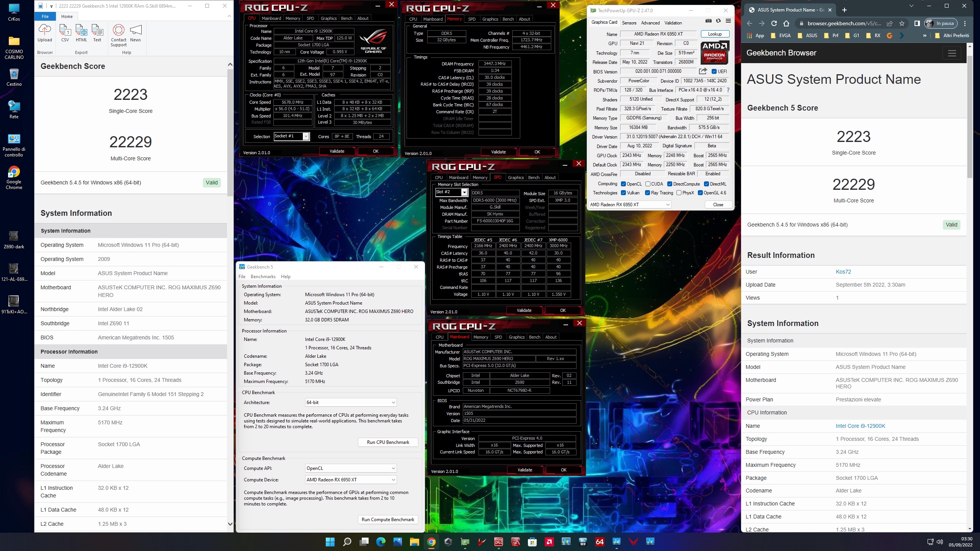Viewport: 980px width, 551px height.
Task: Click Run CPU Benchmark button
Action: [388, 442]
